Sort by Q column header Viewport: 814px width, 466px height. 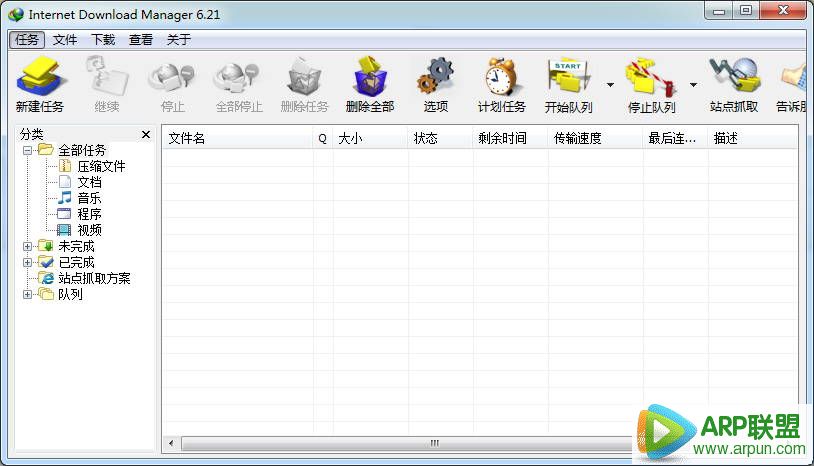pyautogui.click(x=323, y=139)
